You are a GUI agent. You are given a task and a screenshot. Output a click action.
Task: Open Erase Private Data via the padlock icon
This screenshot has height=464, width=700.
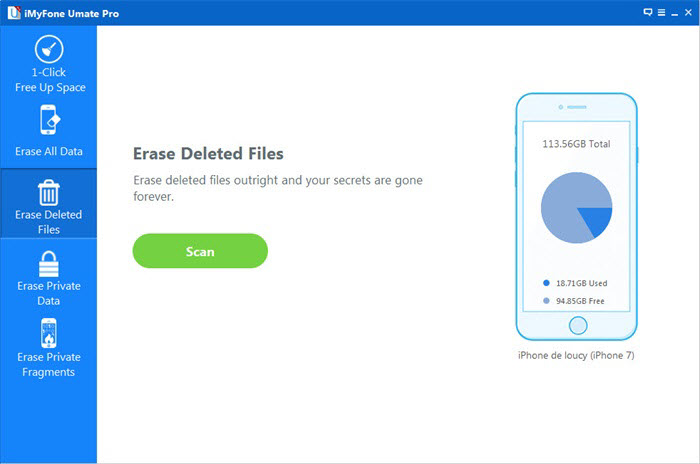coord(48,263)
